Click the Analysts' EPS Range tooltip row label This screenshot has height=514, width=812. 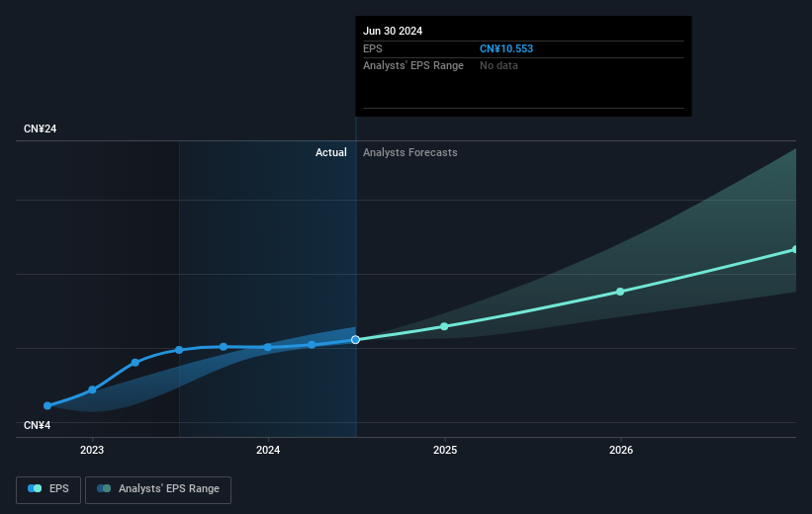(x=413, y=66)
